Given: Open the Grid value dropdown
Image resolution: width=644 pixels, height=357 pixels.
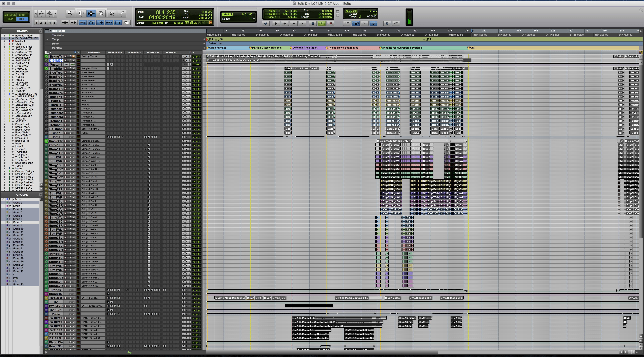Looking at the screenshot, I should pyautogui.click(x=254, y=14).
